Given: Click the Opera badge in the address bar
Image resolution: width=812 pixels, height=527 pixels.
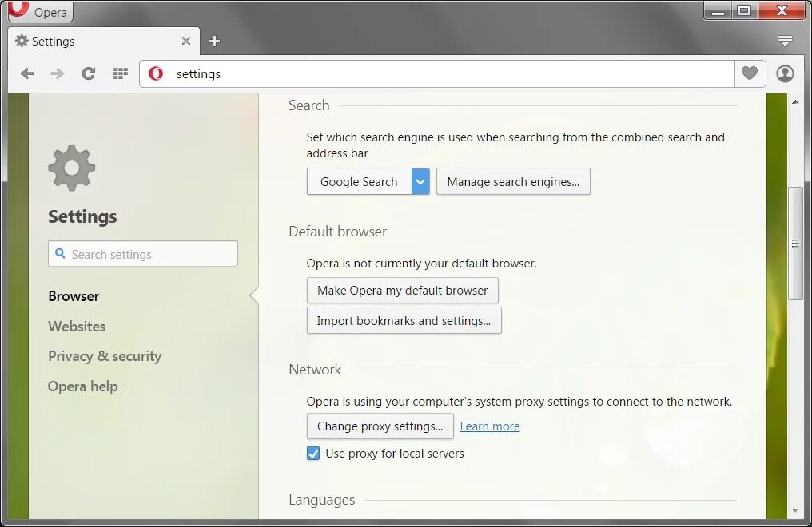Looking at the screenshot, I should 154,73.
